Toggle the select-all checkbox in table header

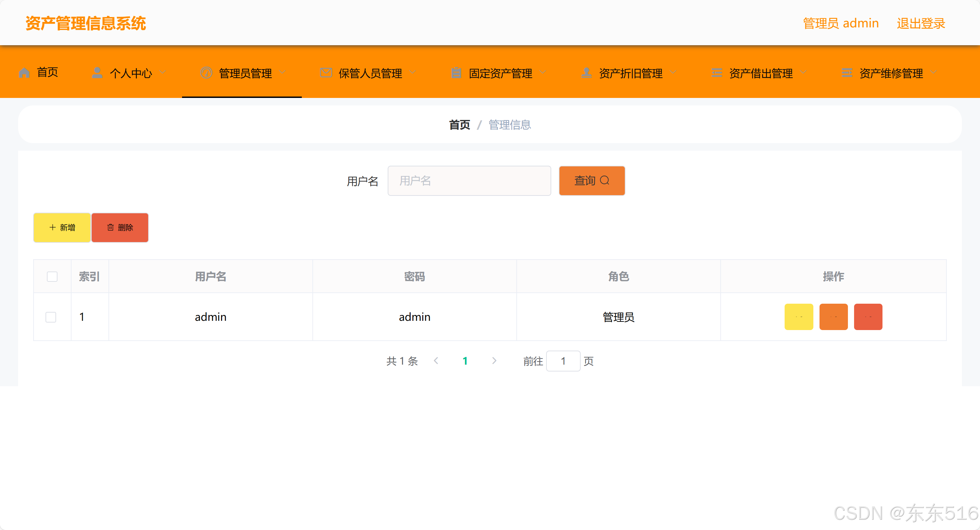52,276
